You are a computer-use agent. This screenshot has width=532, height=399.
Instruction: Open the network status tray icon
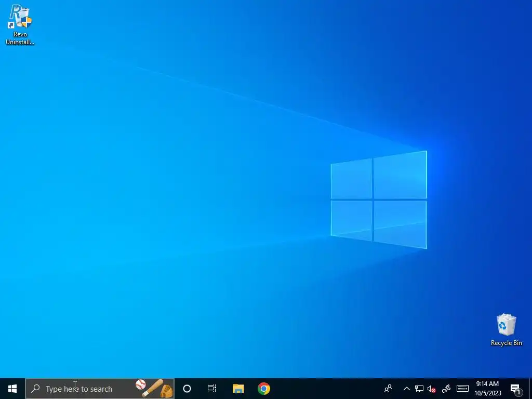coord(419,389)
